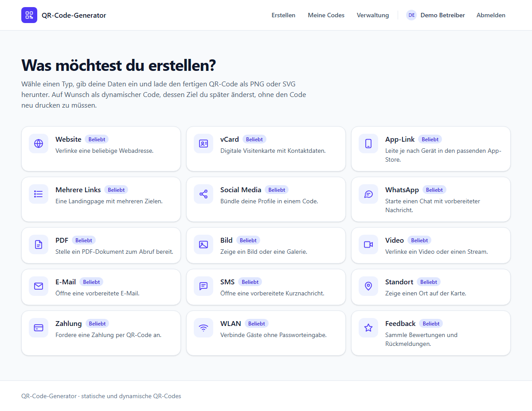Click the star icon for Feedback
The height and width of the screenshot is (411, 532).
(x=368, y=328)
